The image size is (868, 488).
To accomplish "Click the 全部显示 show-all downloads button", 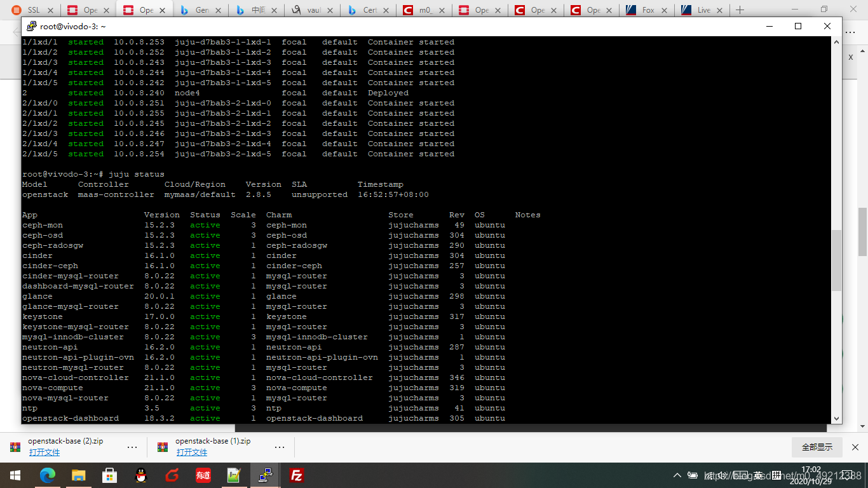I will point(817,447).
